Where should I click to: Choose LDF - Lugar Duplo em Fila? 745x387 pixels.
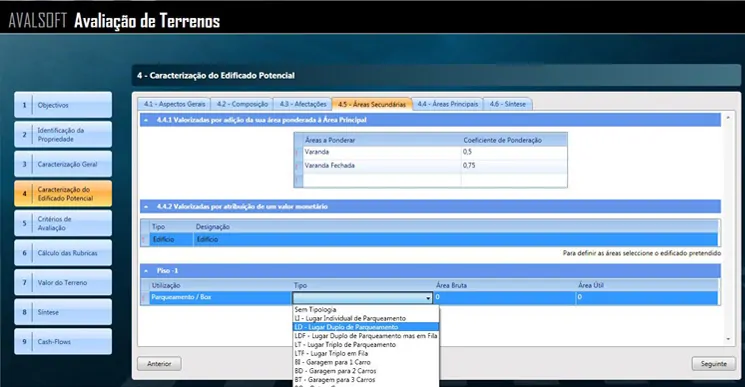366,336
